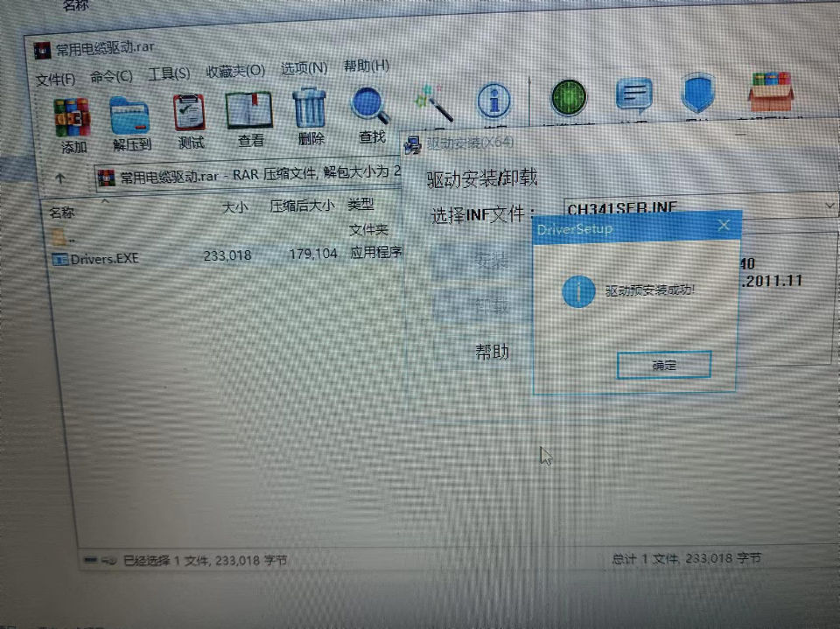Sort by Packed Size (压缩后大小) header
This screenshot has width=840, height=629.
point(302,206)
